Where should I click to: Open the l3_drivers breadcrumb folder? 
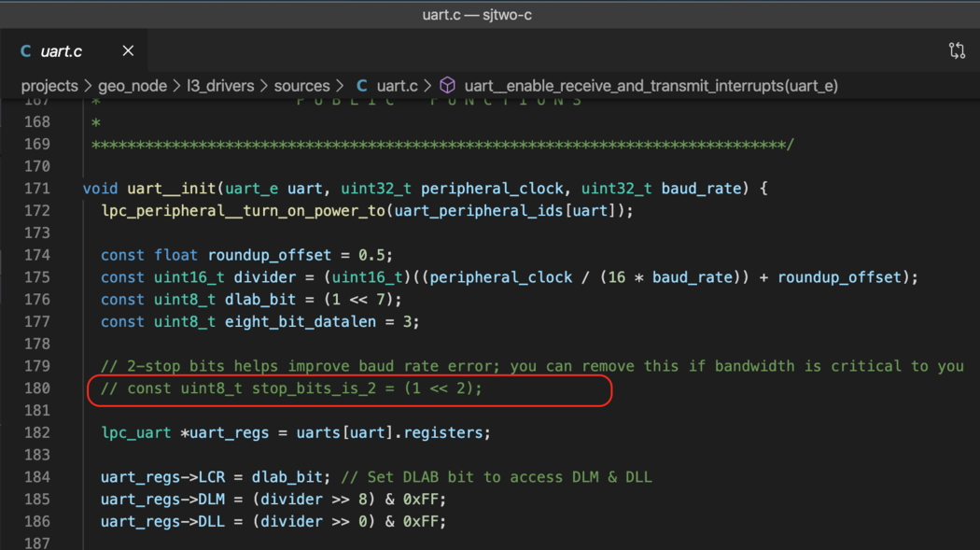click(220, 86)
